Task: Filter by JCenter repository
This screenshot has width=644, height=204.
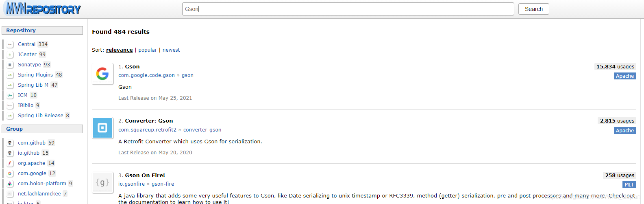Action: point(27,55)
